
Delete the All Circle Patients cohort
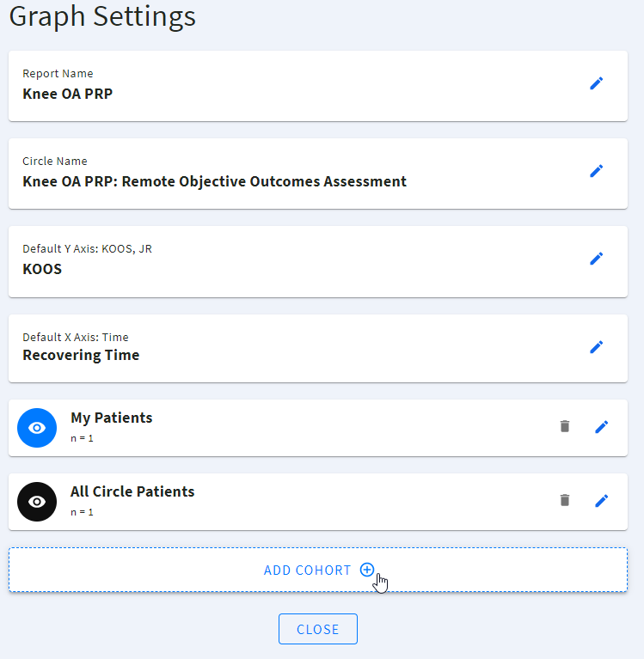[565, 500]
